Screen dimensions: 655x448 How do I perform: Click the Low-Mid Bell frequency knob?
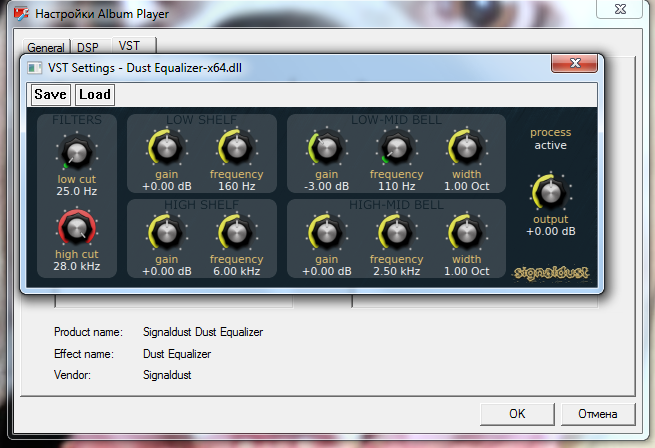click(396, 148)
